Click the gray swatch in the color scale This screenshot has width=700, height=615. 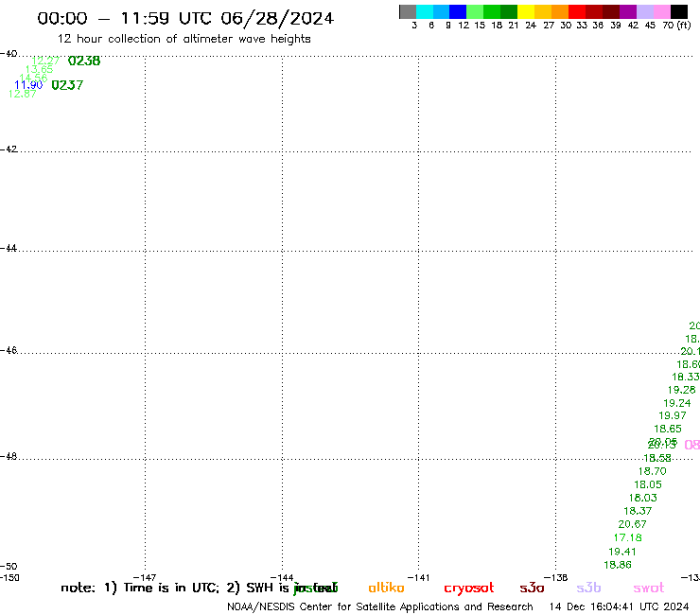point(408,11)
